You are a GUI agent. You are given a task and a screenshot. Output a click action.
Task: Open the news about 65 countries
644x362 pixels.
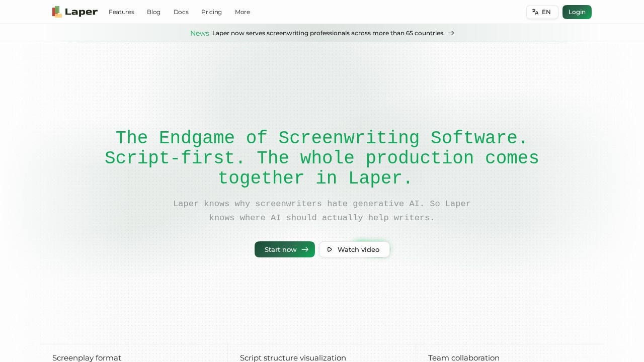click(x=328, y=33)
